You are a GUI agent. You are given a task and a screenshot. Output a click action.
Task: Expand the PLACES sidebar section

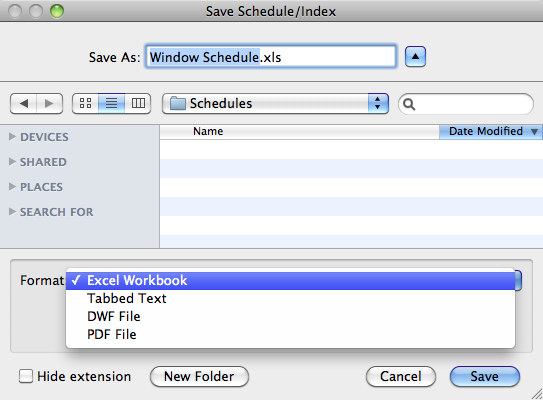(12, 186)
